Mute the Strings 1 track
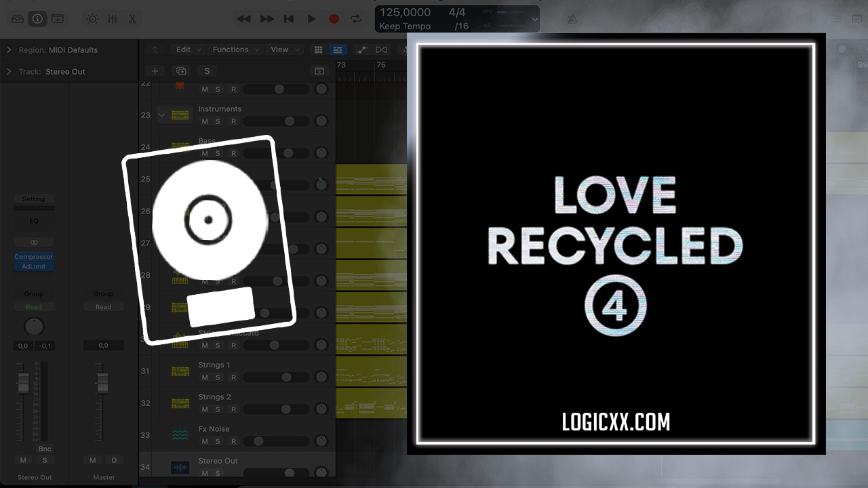 point(205,378)
